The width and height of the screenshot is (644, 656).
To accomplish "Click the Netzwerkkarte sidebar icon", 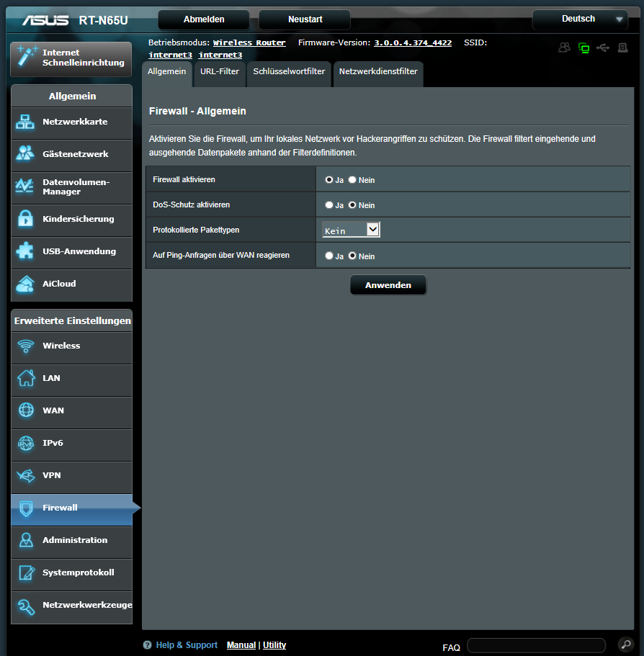I will [25, 122].
